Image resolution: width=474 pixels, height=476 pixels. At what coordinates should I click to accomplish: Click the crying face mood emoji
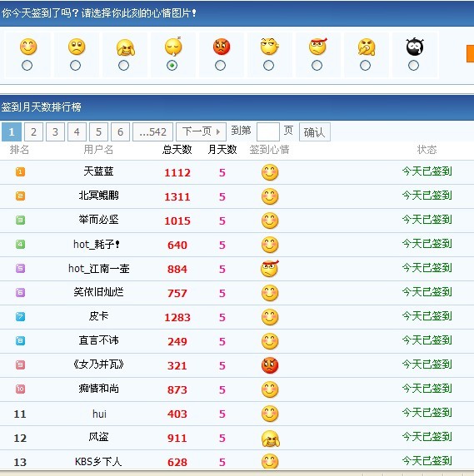tap(125, 48)
